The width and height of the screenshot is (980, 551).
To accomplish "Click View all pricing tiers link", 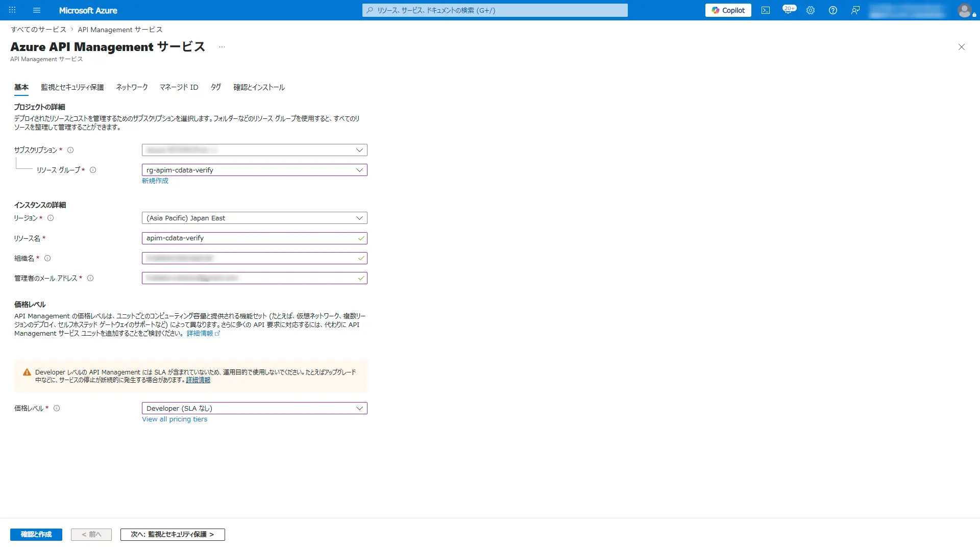I will click(x=175, y=419).
